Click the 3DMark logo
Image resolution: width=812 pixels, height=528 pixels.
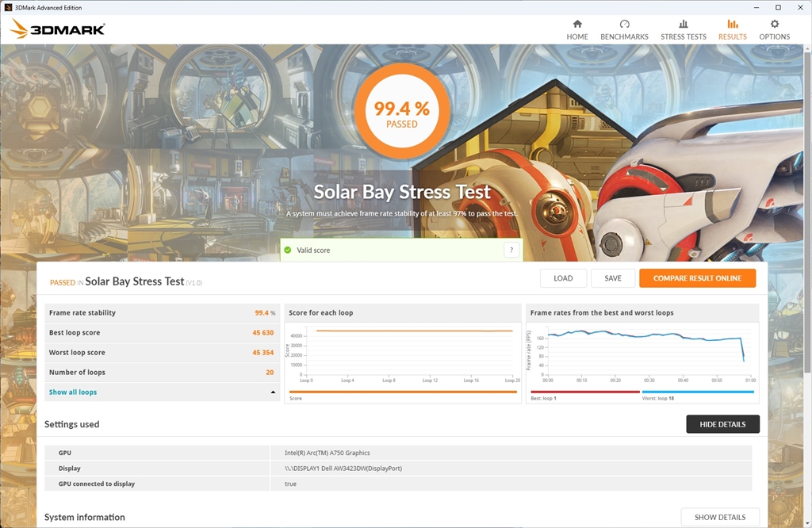coord(58,30)
